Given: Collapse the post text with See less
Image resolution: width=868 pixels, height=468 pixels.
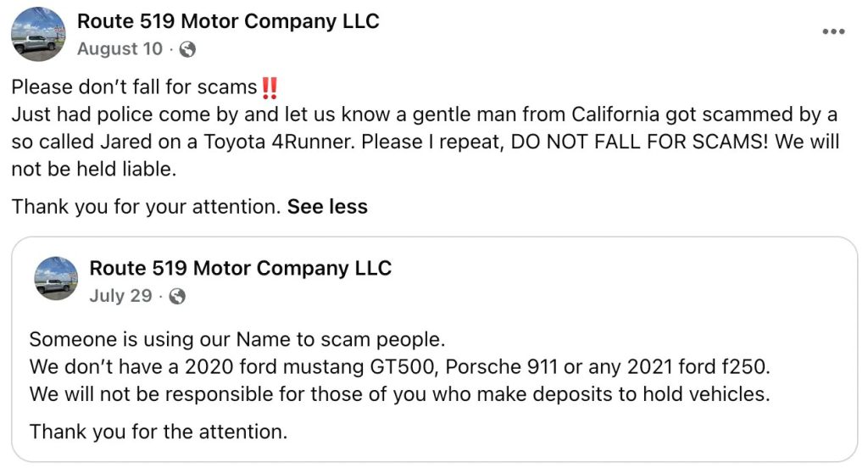Looking at the screenshot, I should pyautogui.click(x=327, y=207).
